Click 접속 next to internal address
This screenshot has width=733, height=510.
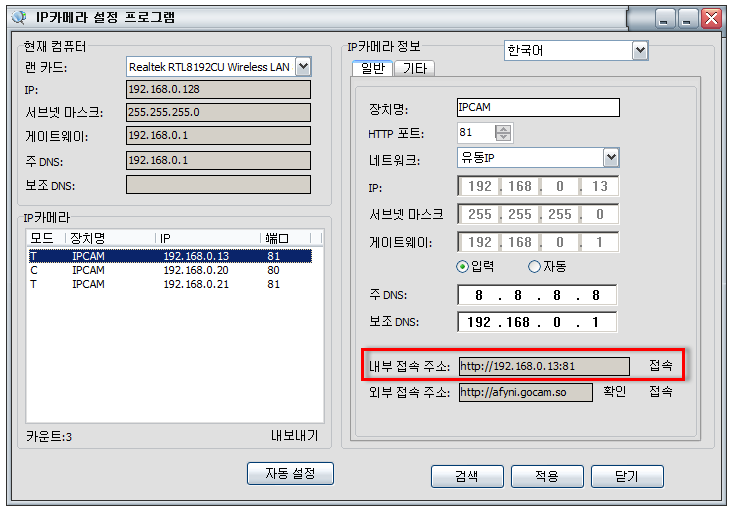(x=661, y=365)
